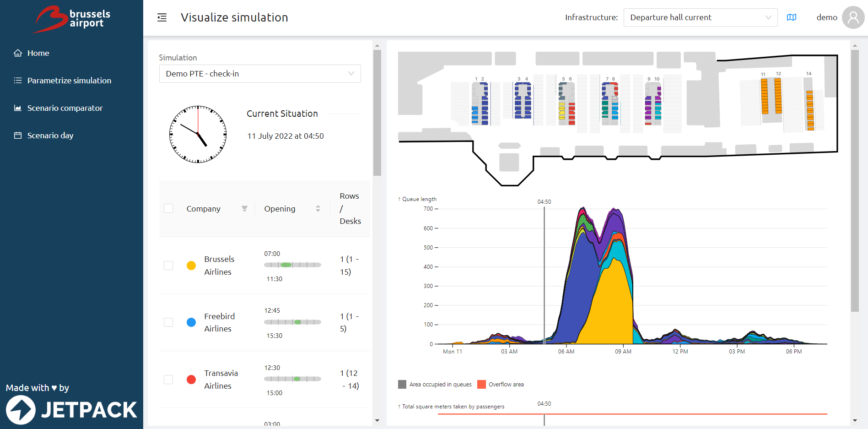Open Parametrize simulation page

coord(69,81)
